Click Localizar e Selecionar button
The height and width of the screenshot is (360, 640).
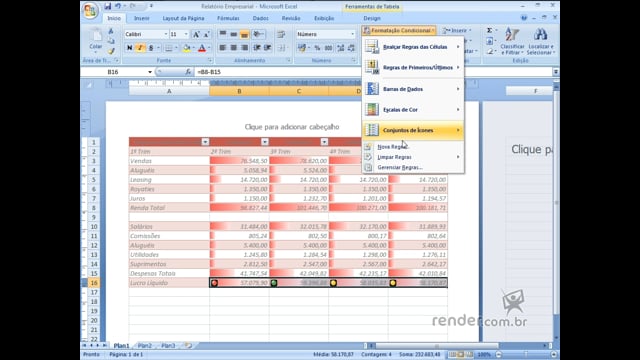[540, 41]
